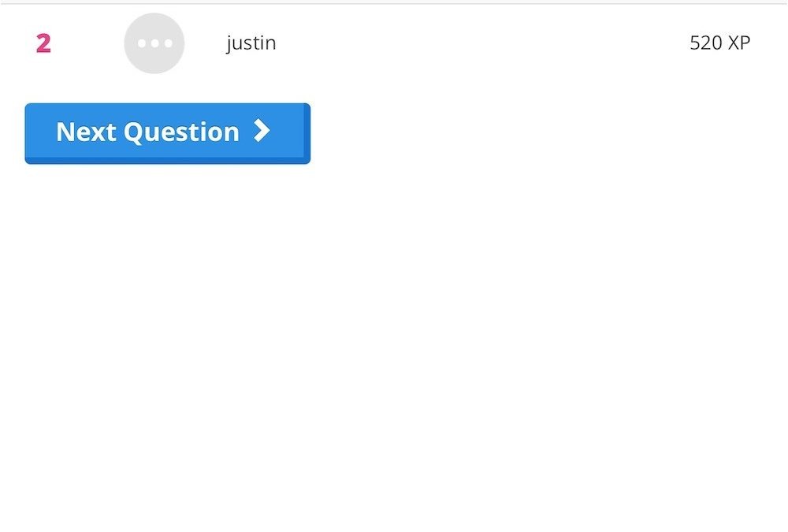The width and height of the screenshot is (788, 532).
Task: Go to next question via the white chevron
Action: [x=262, y=131]
